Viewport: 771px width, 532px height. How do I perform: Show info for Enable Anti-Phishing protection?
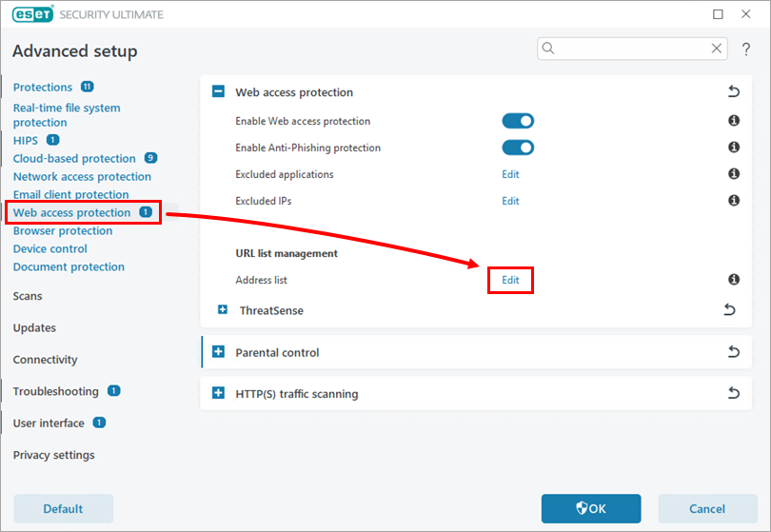(734, 148)
